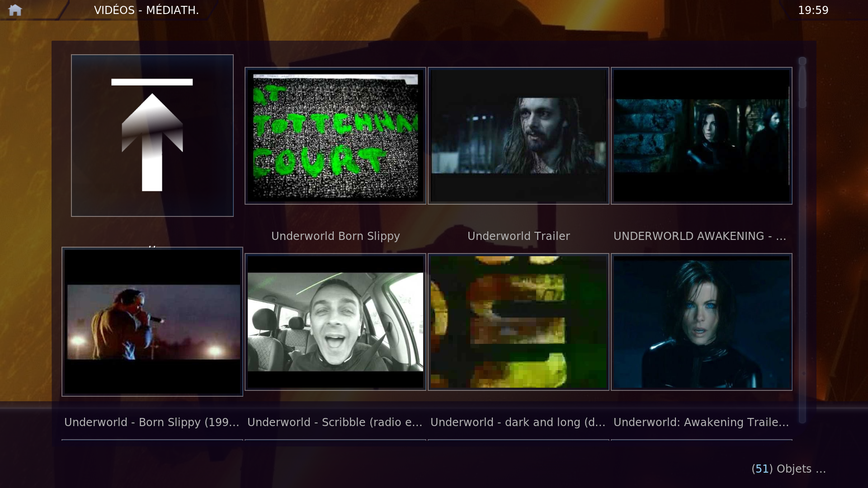This screenshot has height=488, width=868.
Task: Click the 'Underworld - Born Slippy (199...' label
Action: (x=152, y=422)
